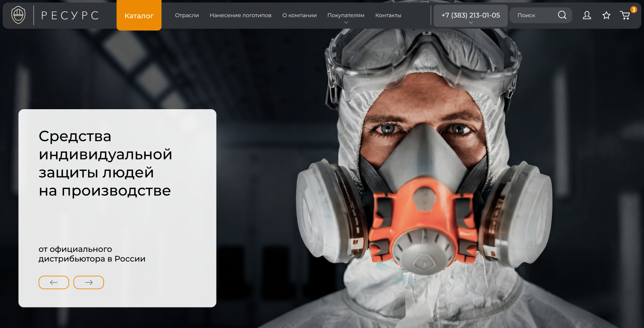
Task: Click 'от официального дистрибьютора в России' text
Action: (92, 254)
